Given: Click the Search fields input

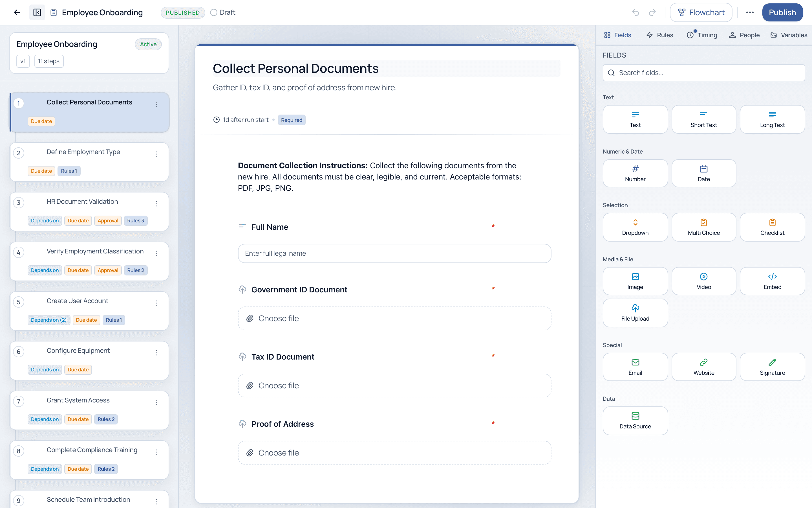Looking at the screenshot, I should pyautogui.click(x=704, y=73).
